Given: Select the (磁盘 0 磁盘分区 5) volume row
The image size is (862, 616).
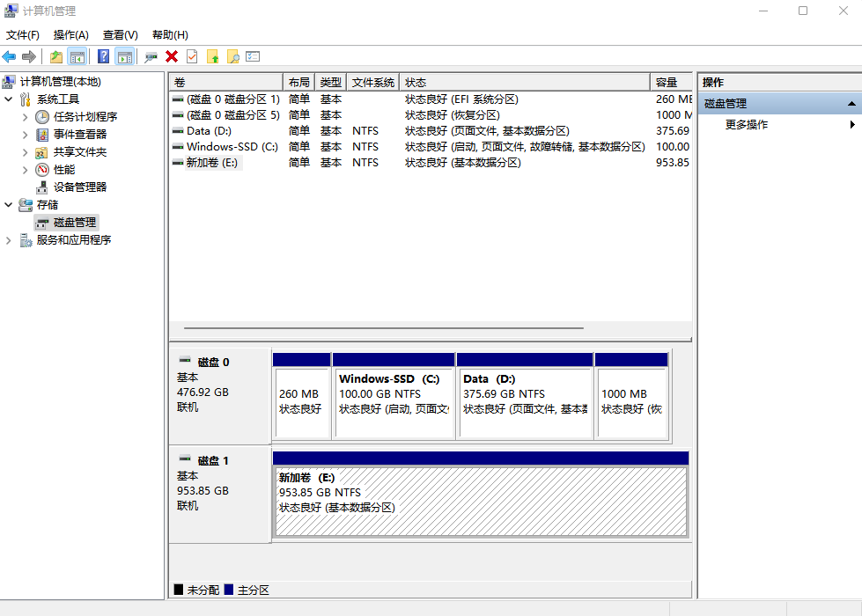Looking at the screenshot, I should click(x=431, y=115).
